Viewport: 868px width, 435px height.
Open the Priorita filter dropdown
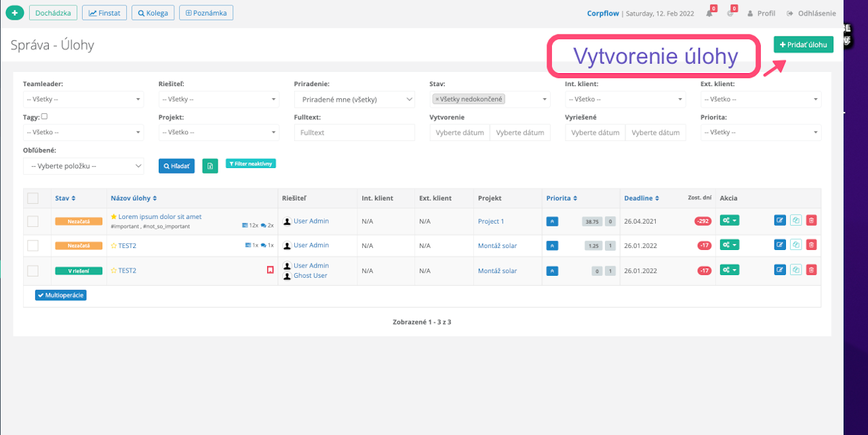(x=761, y=132)
